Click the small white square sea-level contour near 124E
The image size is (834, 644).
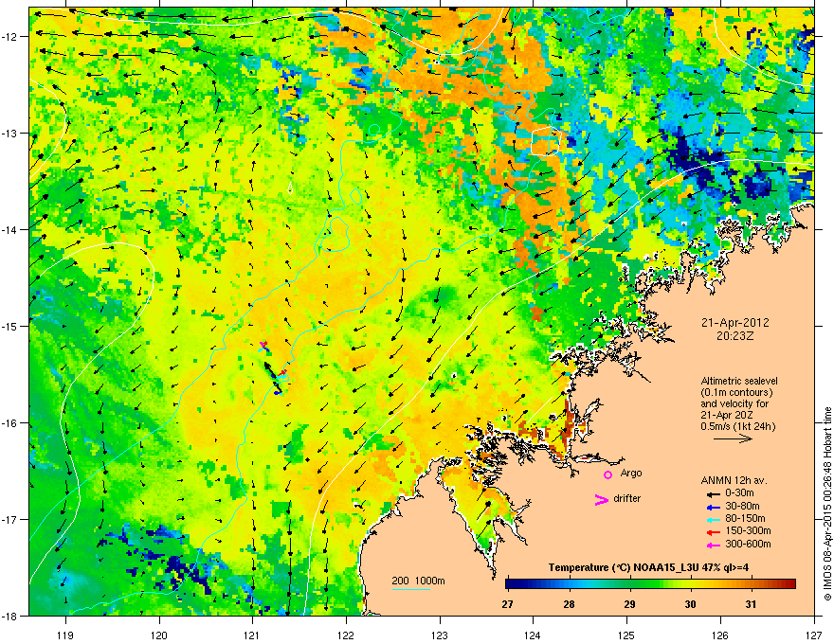tap(546, 141)
